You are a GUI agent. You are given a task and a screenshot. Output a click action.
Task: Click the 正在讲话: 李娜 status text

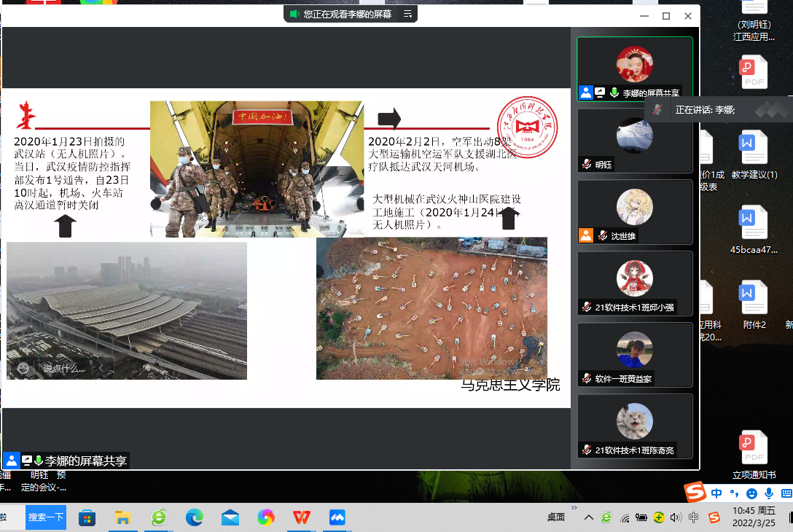(x=705, y=110)
